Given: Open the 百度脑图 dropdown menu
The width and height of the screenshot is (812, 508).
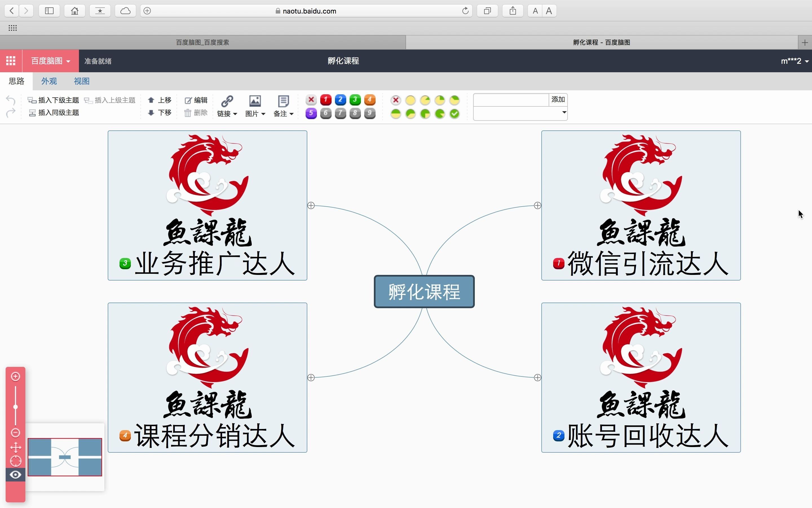Looking at the screenshot, I should coord(51,61).
